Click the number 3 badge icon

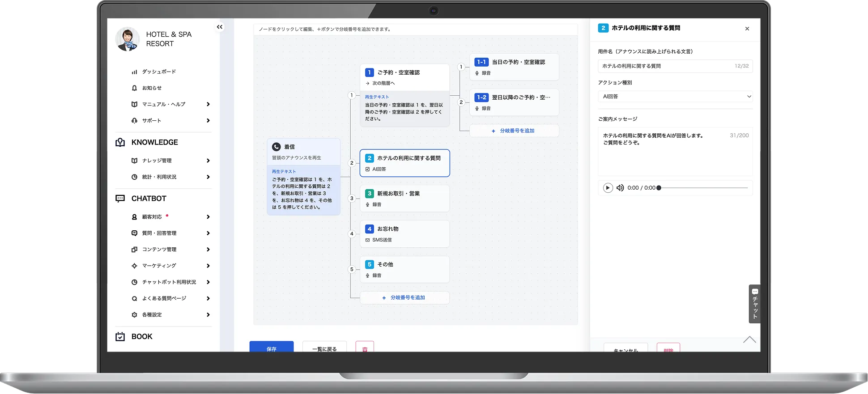pos(369,194)
